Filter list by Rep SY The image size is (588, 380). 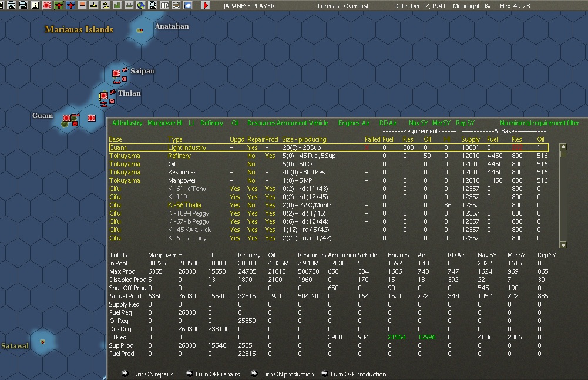click(x=465, y=123)
